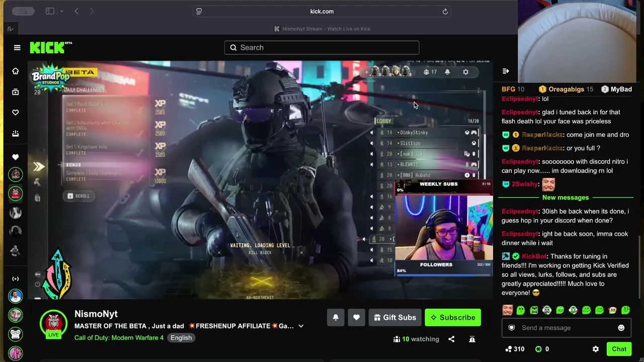Click the video player stream
The width and height of the screenshot is (644, 362).
tap(260, 180)
